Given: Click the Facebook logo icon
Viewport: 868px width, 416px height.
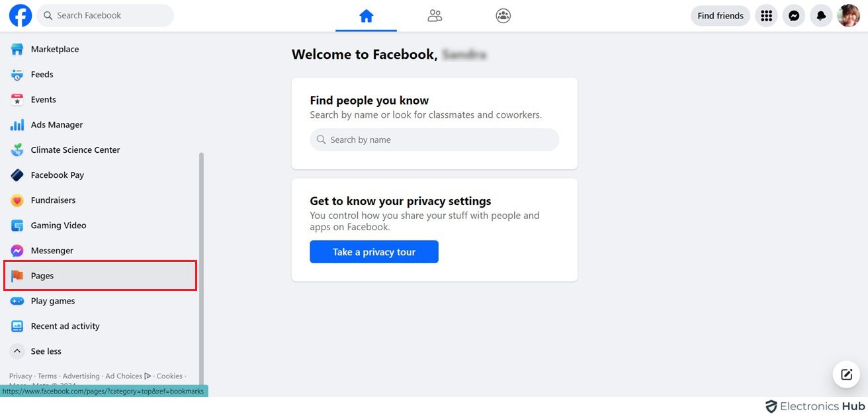Looking at the screenshot, I should (21, 15).
